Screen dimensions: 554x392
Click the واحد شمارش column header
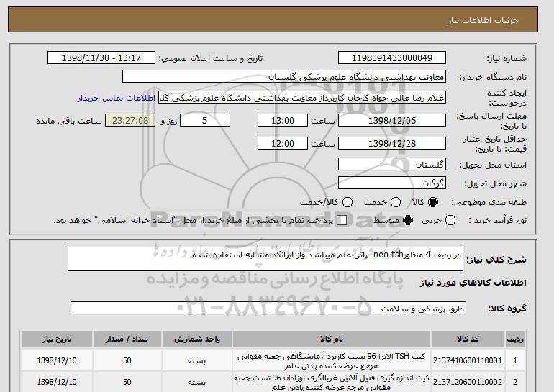click(x=197, y=339)
